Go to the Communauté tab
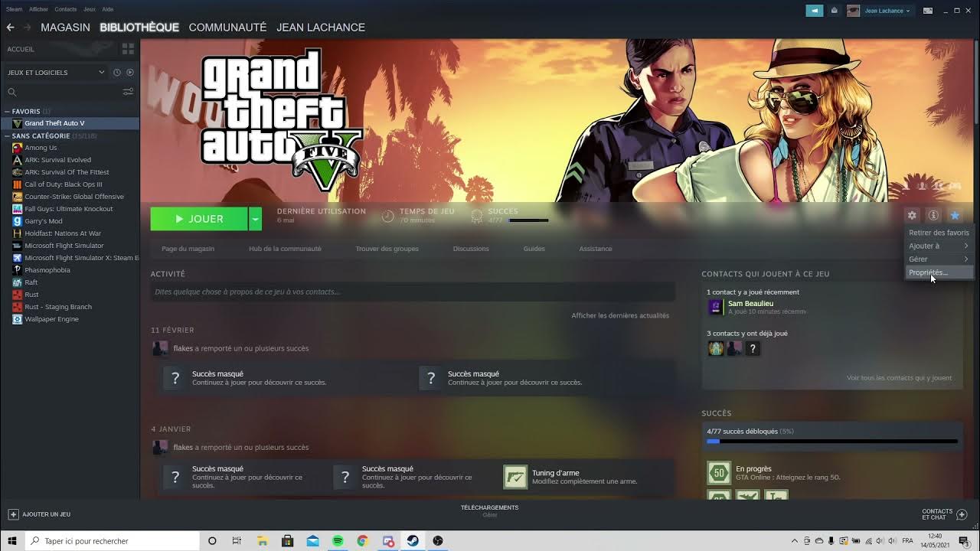Image resolution: width=980 pixels, height=551 pixels. [x=227, y=28]
